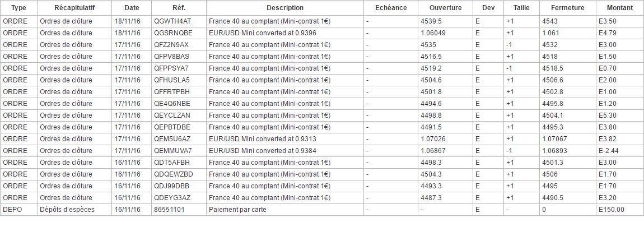Click the Echéance column header
This screenshot has width=644, height=236.
point(390,8)
